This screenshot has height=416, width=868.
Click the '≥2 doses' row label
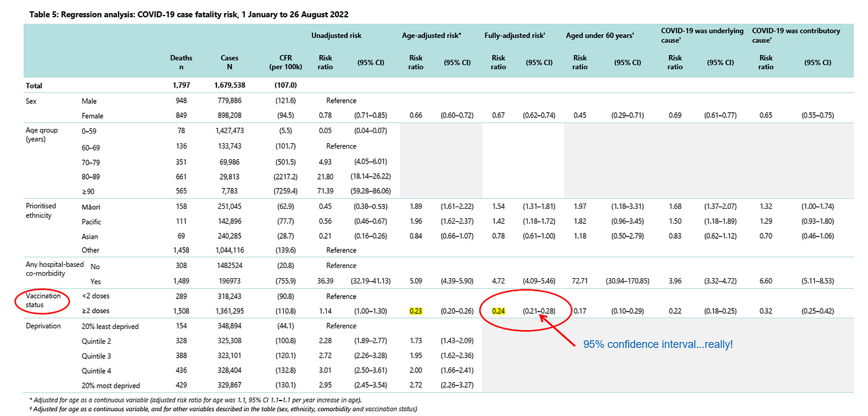[x=95, y=311]
